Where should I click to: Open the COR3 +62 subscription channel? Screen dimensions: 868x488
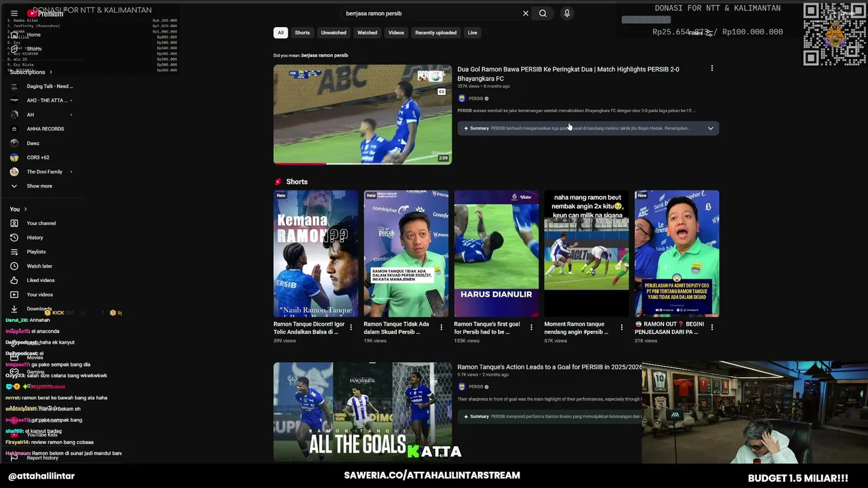coord(38,157)
